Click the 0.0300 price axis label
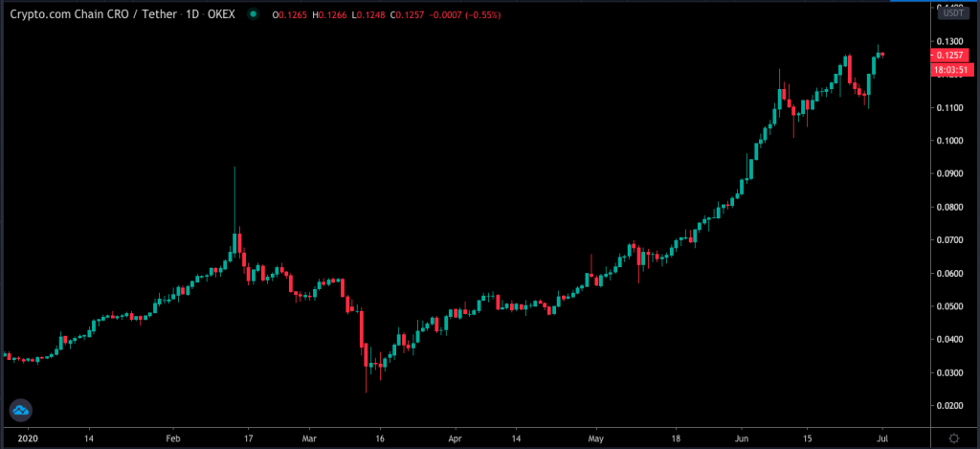This screenshot has width=980, height=449. [949, 372]
